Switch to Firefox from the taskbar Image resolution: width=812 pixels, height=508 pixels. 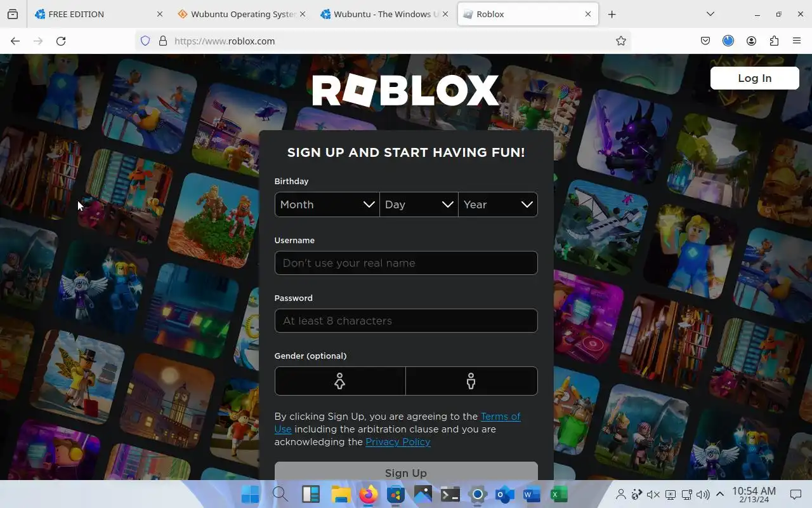point(368,494)
